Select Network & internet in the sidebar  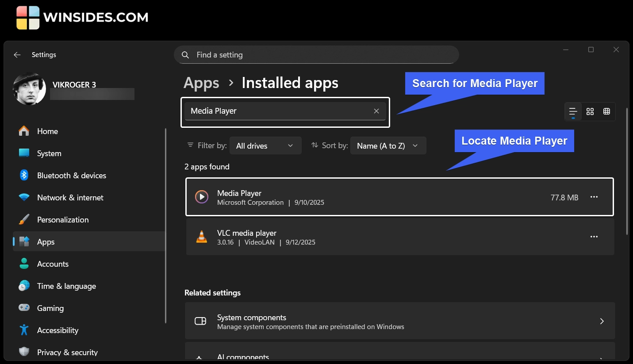(x=70, y=198)
